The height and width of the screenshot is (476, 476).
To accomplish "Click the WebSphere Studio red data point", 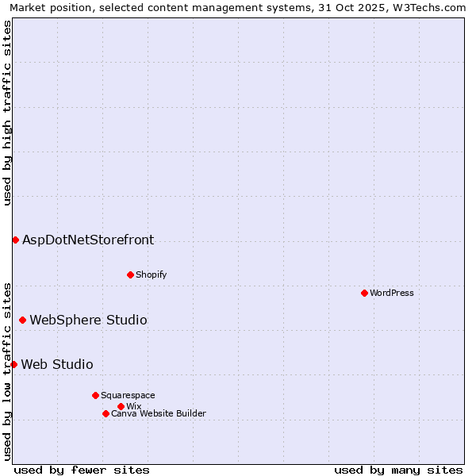I will 22,320.
